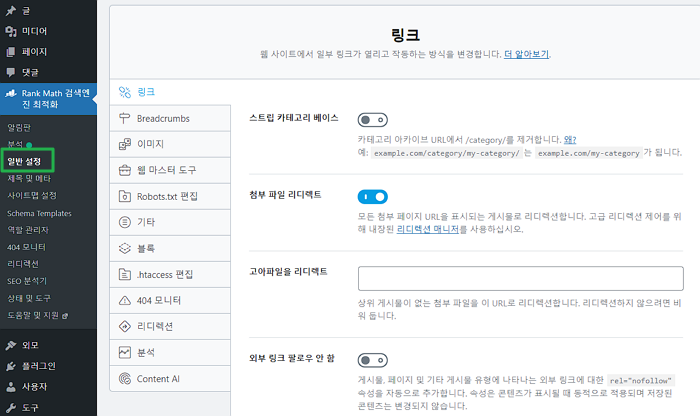Select the 블록 settings tab
The image size is (700, 416).
coord(170,248)
